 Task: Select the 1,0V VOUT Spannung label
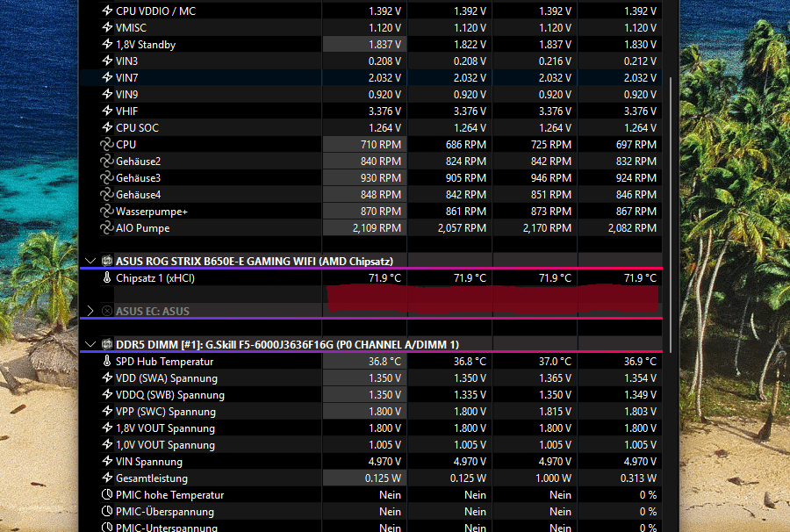[165, 445]
